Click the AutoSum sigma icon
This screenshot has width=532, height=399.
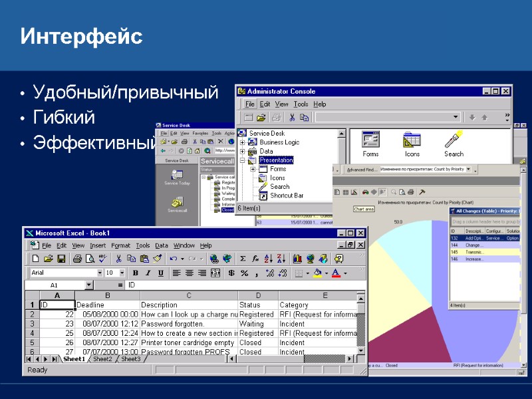[243, 259]
